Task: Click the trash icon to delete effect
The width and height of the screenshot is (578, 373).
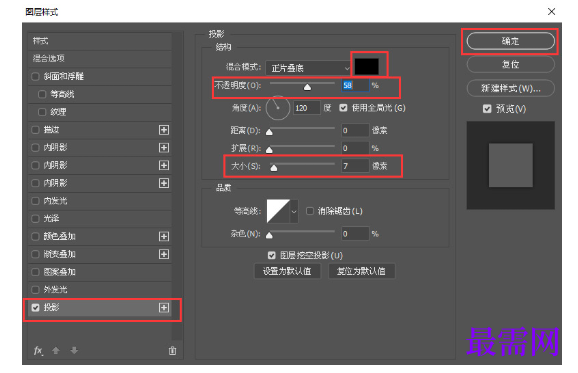Action: point(172,351)
